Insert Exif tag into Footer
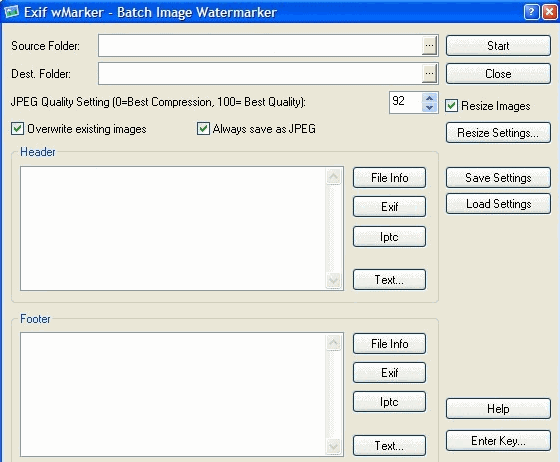560x462 pixels. (389, 373)
